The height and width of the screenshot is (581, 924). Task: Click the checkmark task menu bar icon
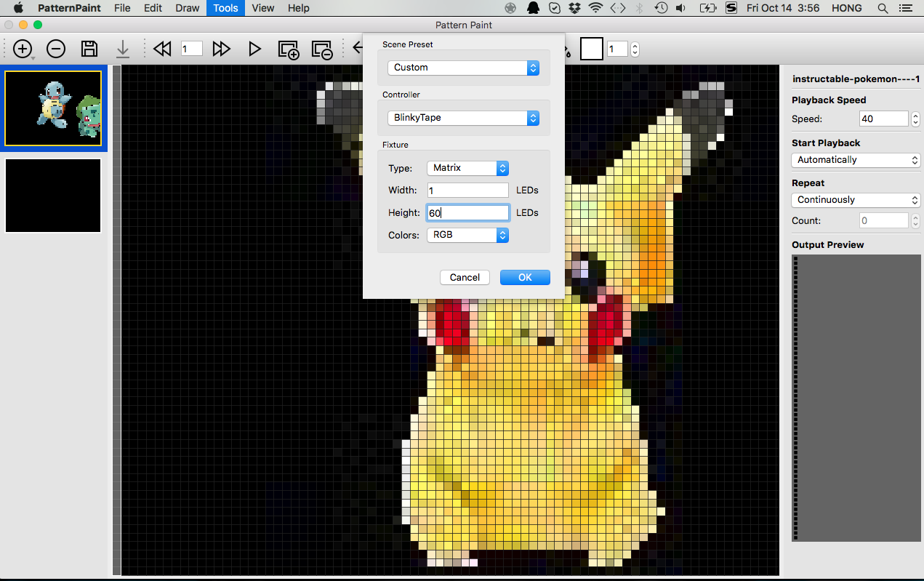(x=554, y=8)
